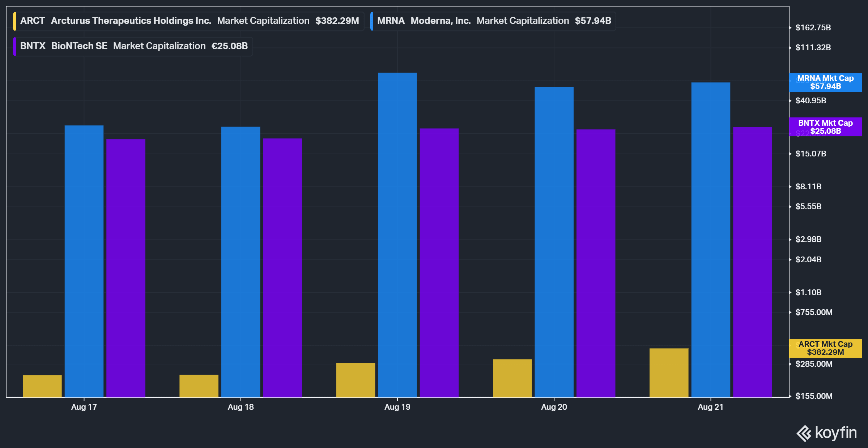
Task: Select the MRNA ticker in the legend
Action: pos(391,21)
